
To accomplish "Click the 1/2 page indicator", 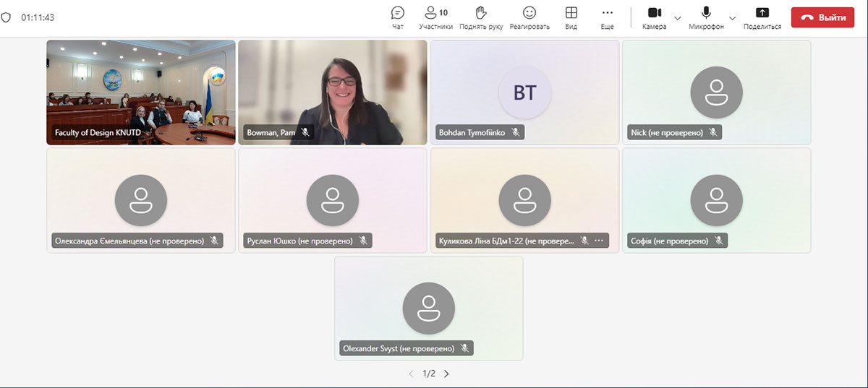I will coord(429,374).
